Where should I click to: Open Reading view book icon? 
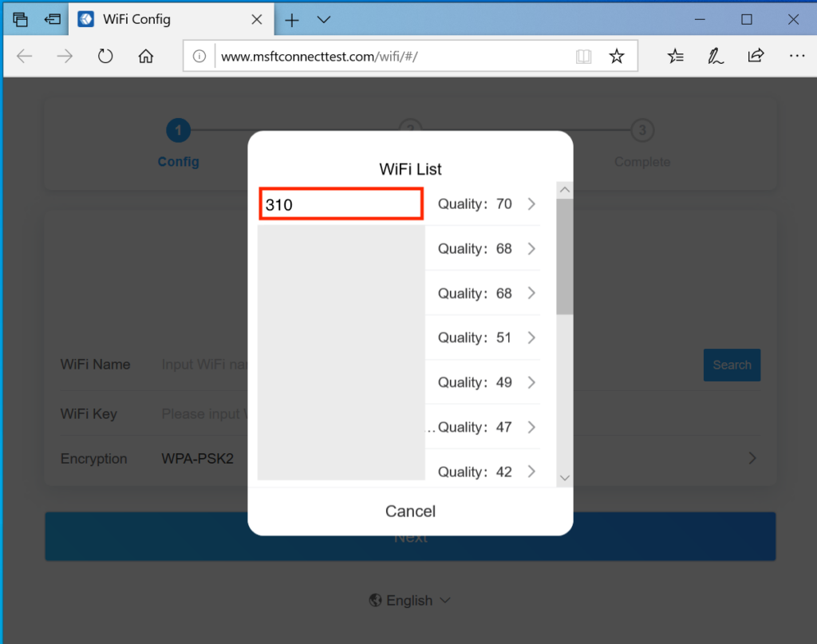(x=584, y=56)
